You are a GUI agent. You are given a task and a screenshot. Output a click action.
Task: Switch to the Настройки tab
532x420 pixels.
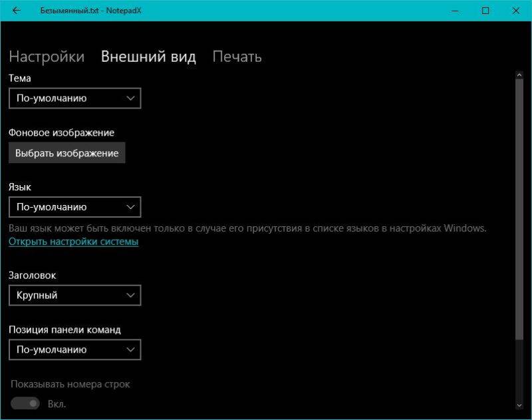[x=47, y=57]
